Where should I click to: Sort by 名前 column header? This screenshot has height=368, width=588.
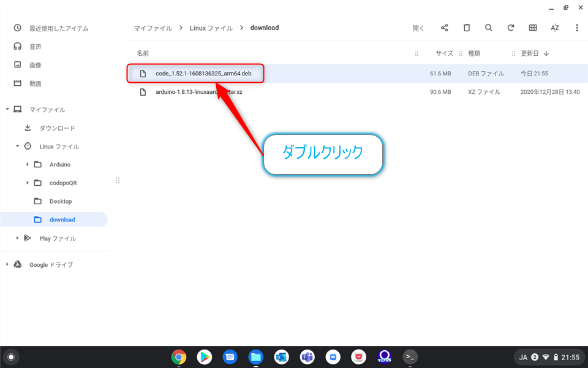click(x=143, y=53)
